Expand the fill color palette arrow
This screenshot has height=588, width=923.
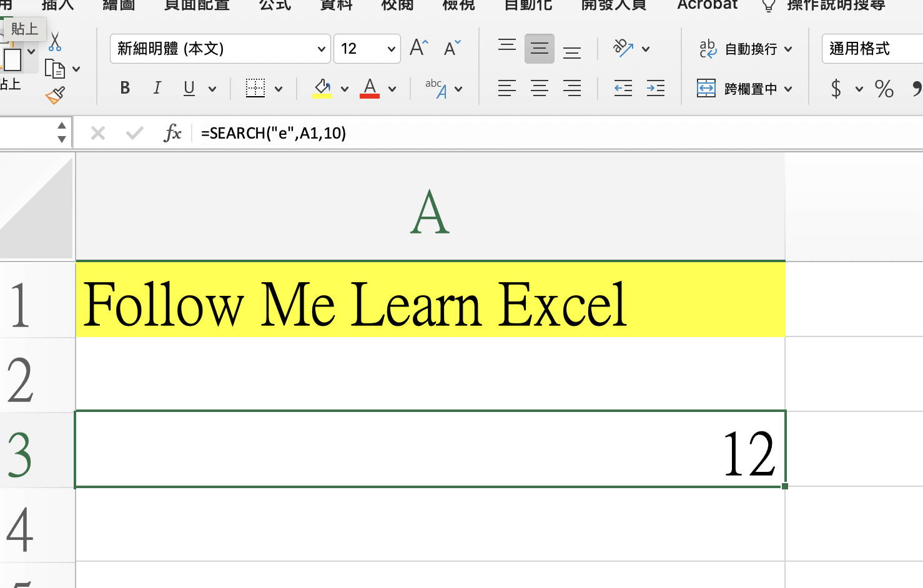pyautogui.click(x=345, y=89)
